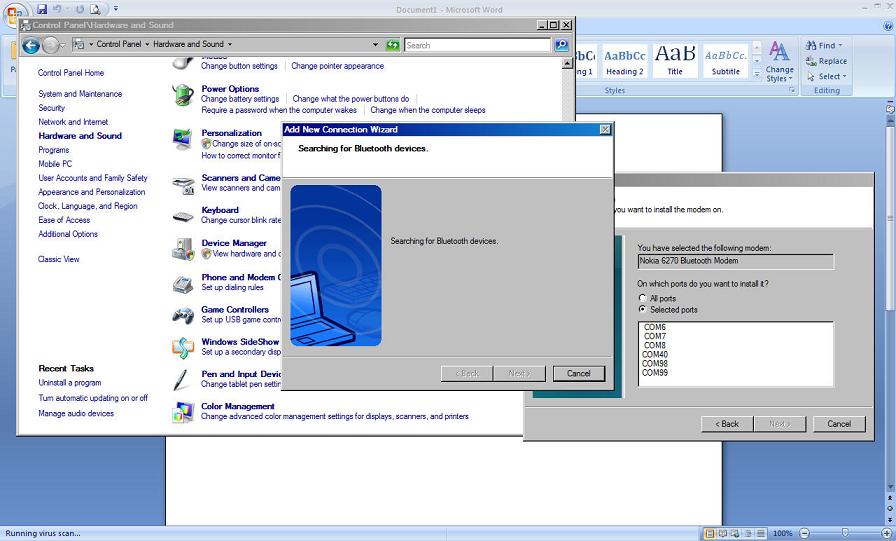Open System and Maintenance category
The height and width of the screenshot is (541, 896).
(x=80, y=94)
